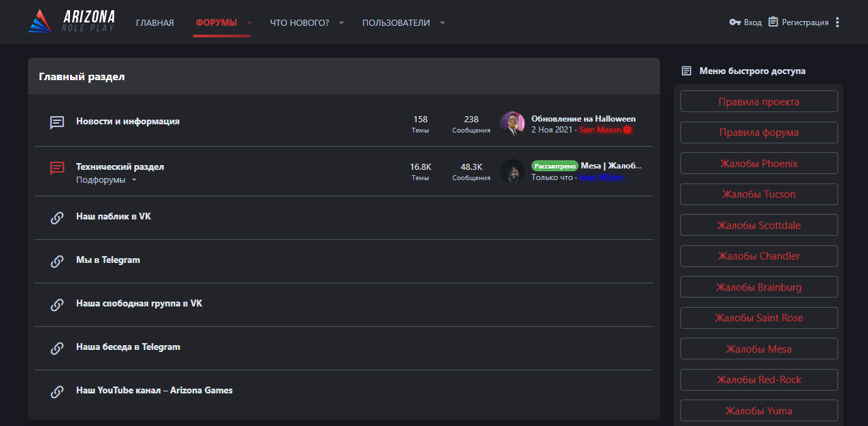
Task: Open the three-dot menu in the header
Action: [837, 22]
